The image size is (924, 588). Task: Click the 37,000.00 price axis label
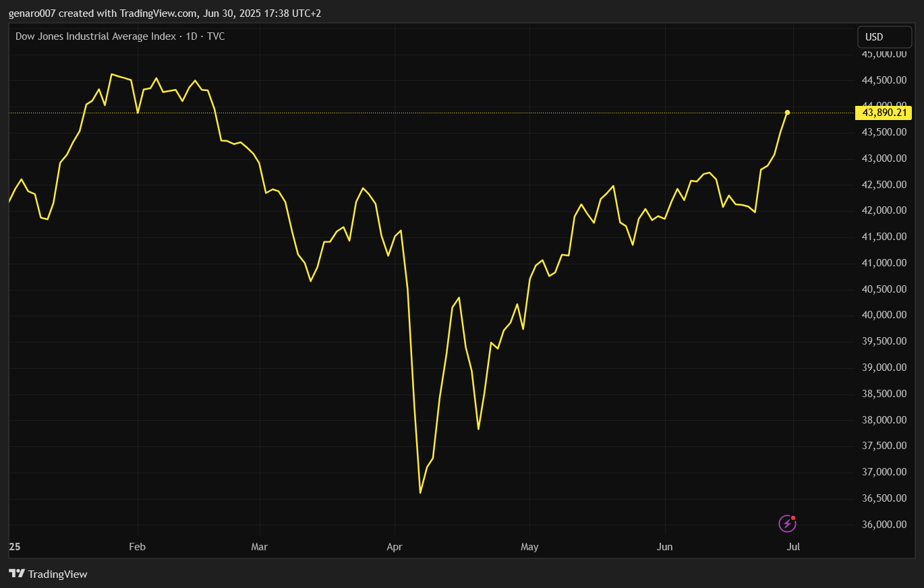(x=885, y=472)
